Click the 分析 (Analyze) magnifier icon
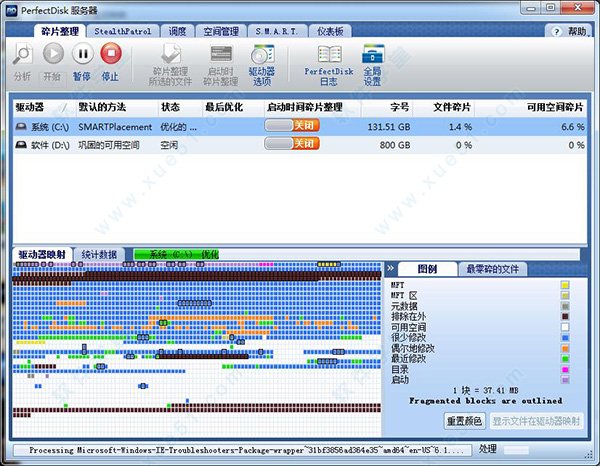The image size is (600, 466). pyautogui.click(x=23, y=54)
